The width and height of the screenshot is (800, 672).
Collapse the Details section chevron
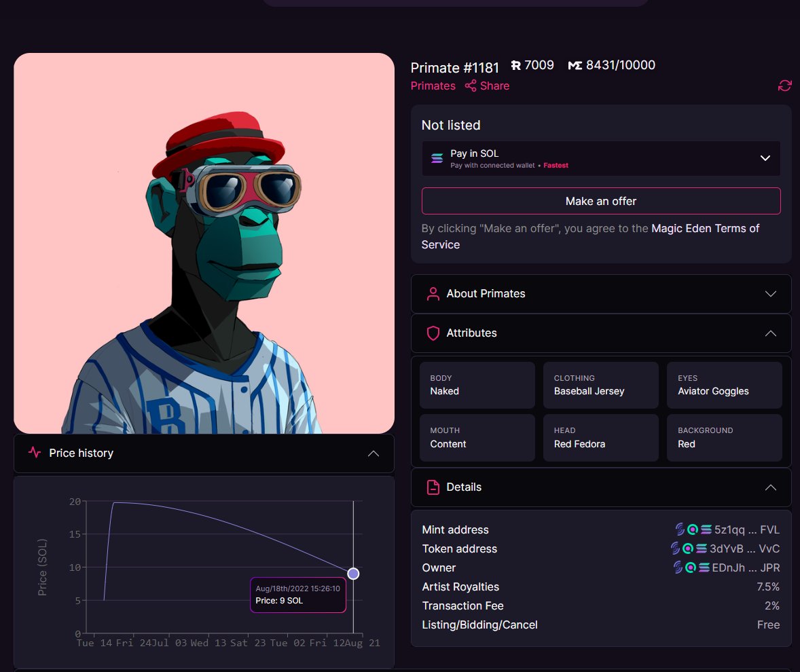tap(770, 487)
